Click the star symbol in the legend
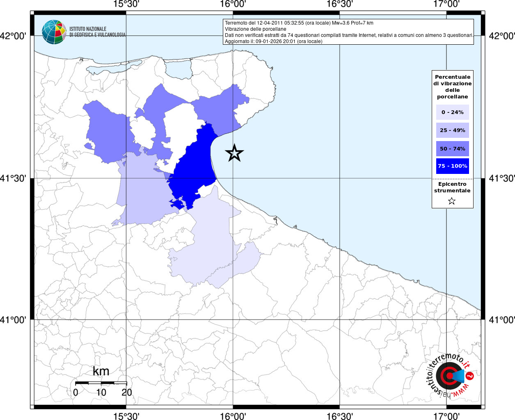515x420 pixels. point(452,201)
